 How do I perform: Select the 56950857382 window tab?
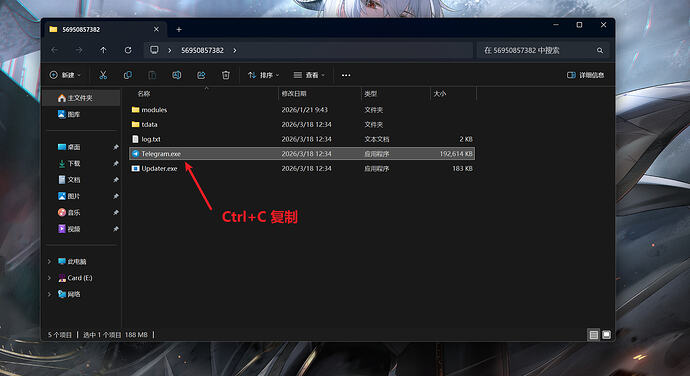tap(105, 29)
